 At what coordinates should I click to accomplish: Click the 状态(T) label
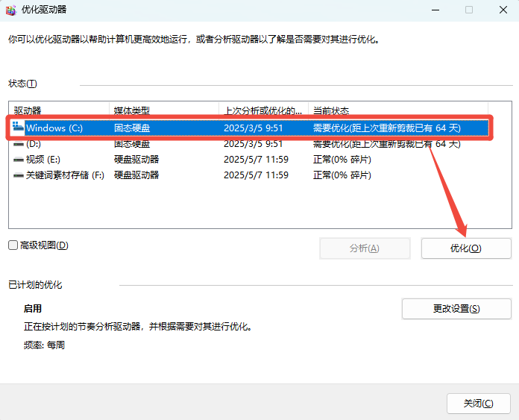pyautogui.click(x=22, y=84)
